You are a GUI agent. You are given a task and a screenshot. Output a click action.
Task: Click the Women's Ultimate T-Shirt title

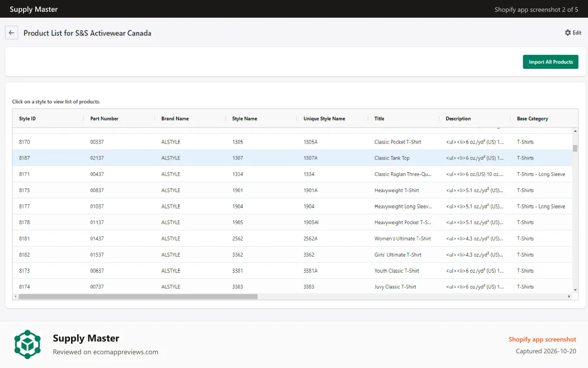pos(403,238)
